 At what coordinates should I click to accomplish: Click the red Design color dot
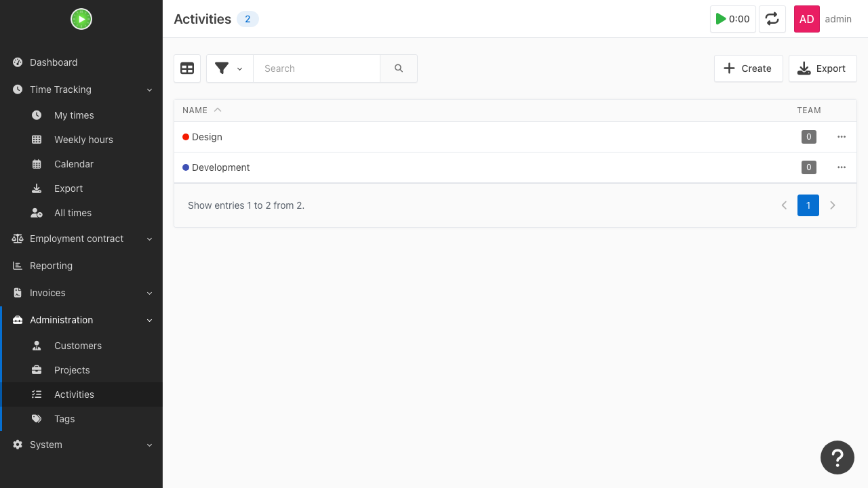(186, 137)
